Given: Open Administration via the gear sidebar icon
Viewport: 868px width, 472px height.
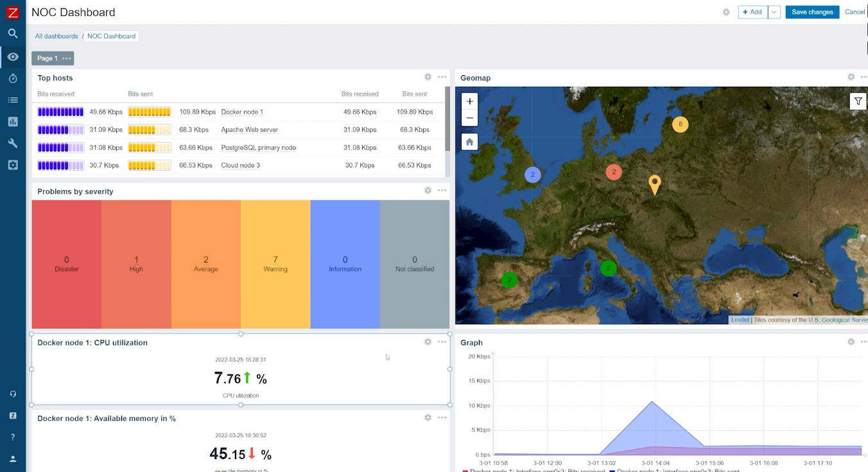Looking at the screenshot, I should coord(13,164).
